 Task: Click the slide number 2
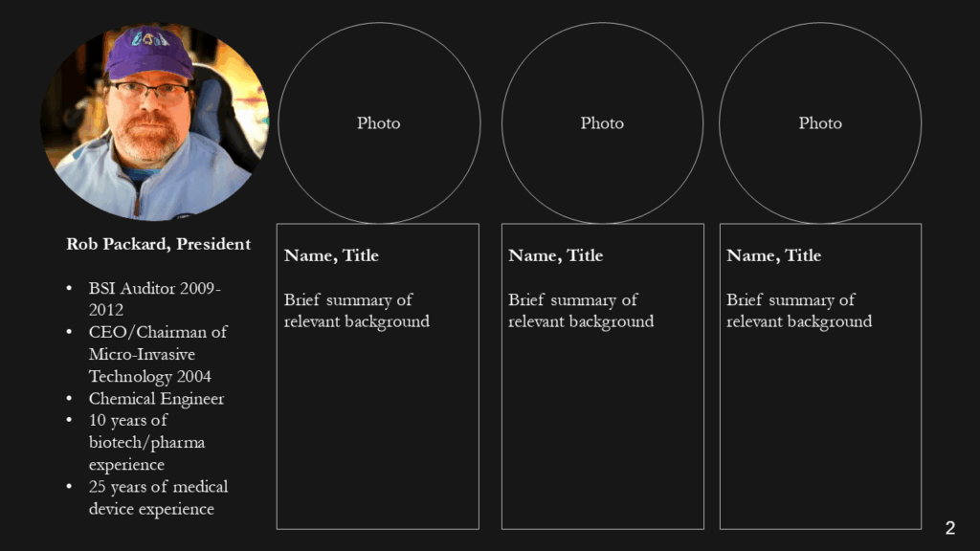(949, 528)
